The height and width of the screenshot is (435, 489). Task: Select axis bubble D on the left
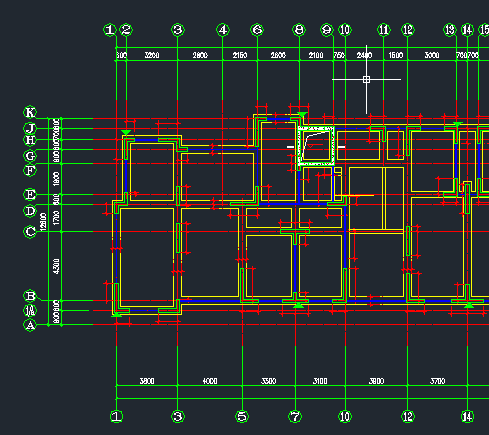(30, 211)
